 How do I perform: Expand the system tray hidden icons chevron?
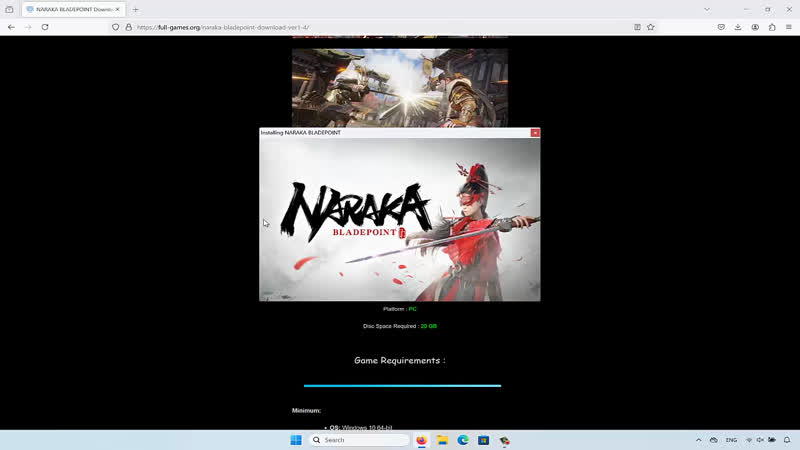698,440
